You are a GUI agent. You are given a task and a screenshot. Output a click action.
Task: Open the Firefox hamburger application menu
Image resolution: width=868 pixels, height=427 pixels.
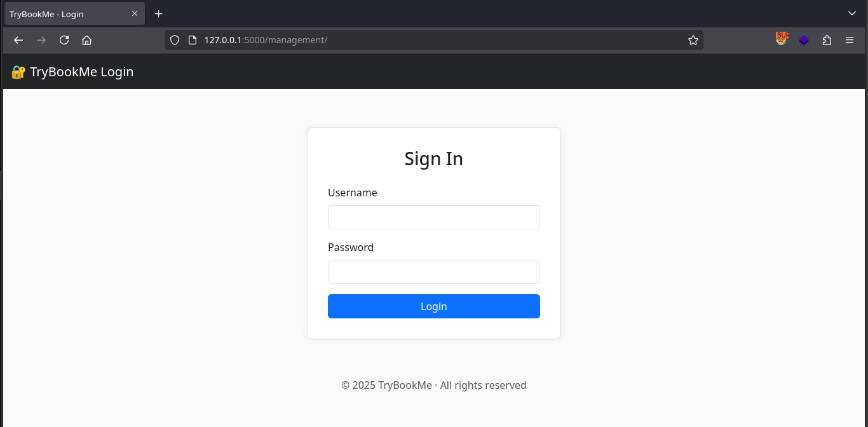click(x=850, y=40)
